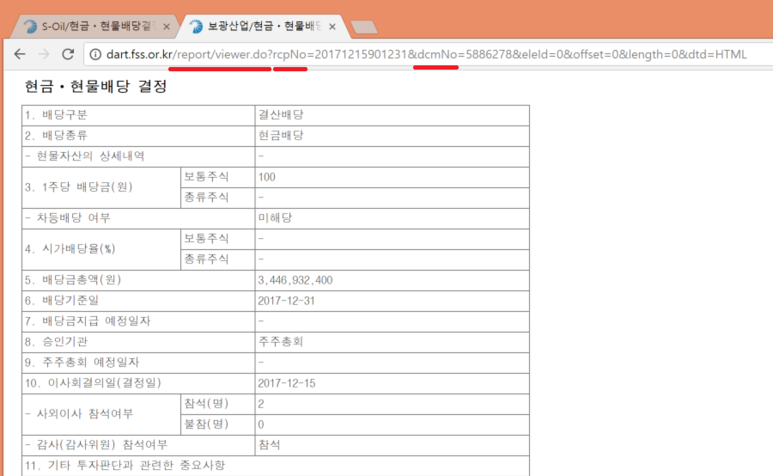The height and width of the screenshot is (476, 773).
Task: Go back with the browser back arrow
Action: point(20,54)
